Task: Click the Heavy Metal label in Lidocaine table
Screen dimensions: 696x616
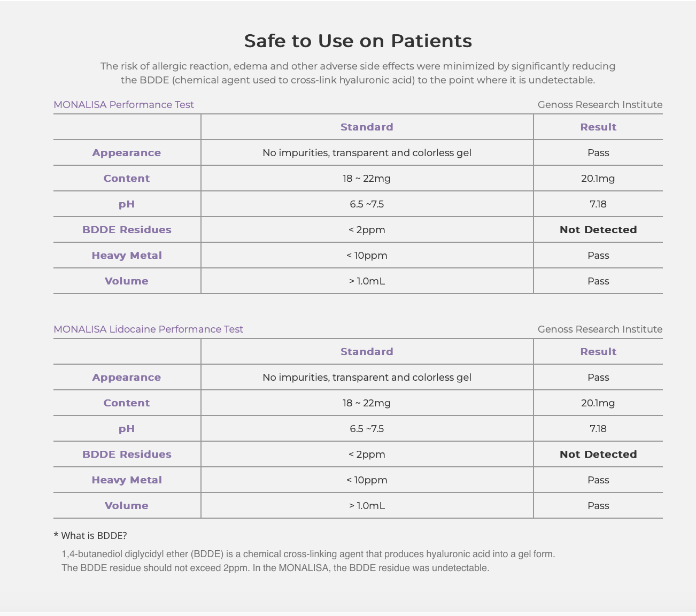Action: (127, 480)
